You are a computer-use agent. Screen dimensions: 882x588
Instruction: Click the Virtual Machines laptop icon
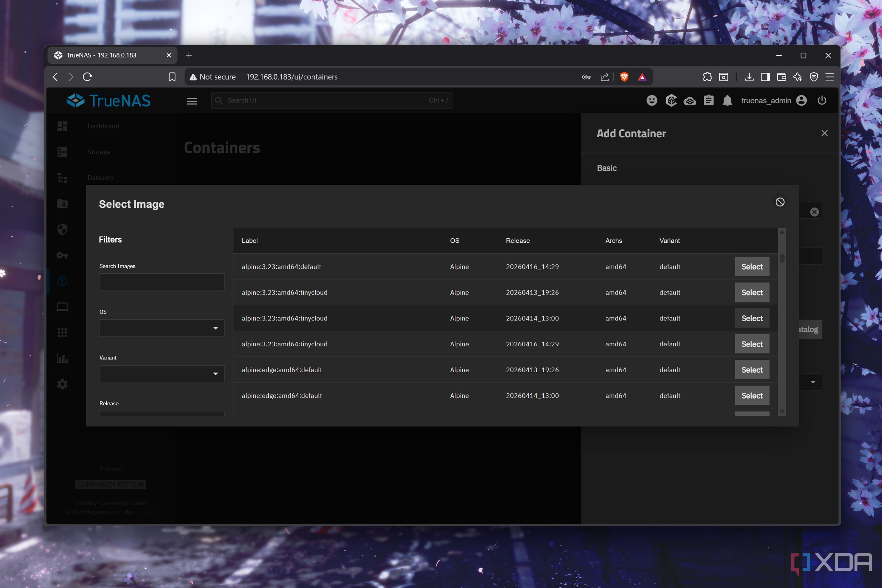(62, 307)
